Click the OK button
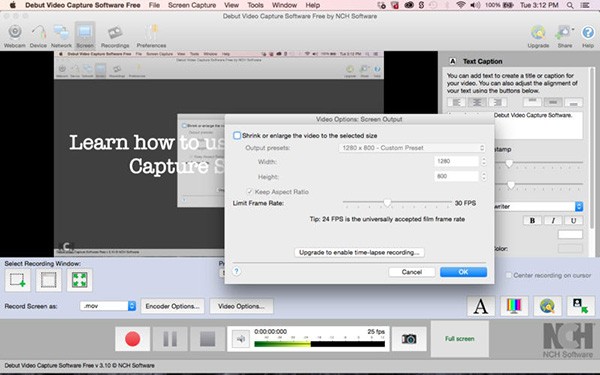Image resolution: width=600 pixels, height=375 pixels. coord(463,272)
